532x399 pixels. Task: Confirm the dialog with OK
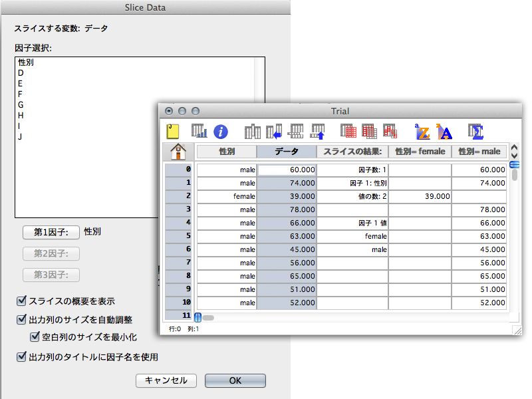[x=235, y=380]
